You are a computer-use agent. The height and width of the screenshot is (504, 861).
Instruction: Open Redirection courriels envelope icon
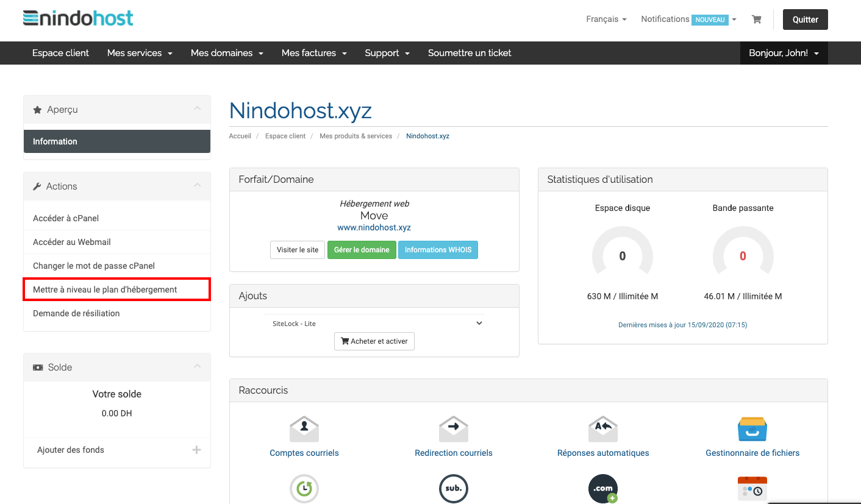tap(453, 429)
